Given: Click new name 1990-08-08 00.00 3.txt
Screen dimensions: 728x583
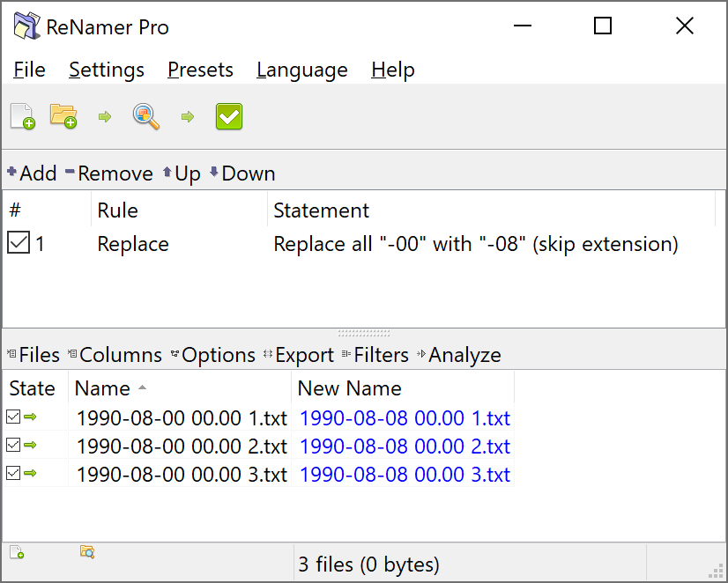Looking at the screenshot, I should (405, 475).
